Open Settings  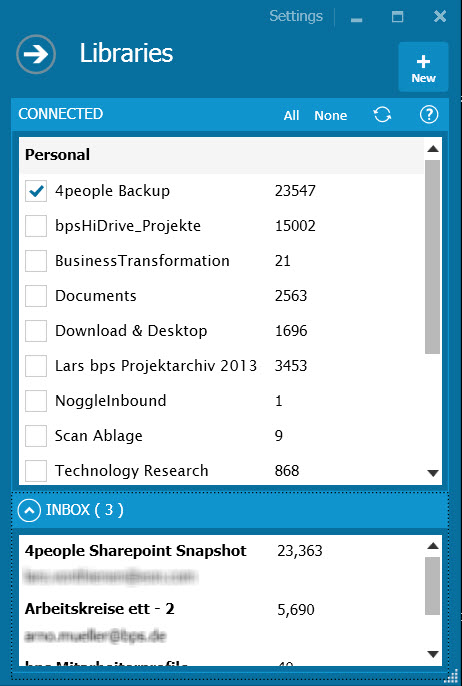(296, 16)
